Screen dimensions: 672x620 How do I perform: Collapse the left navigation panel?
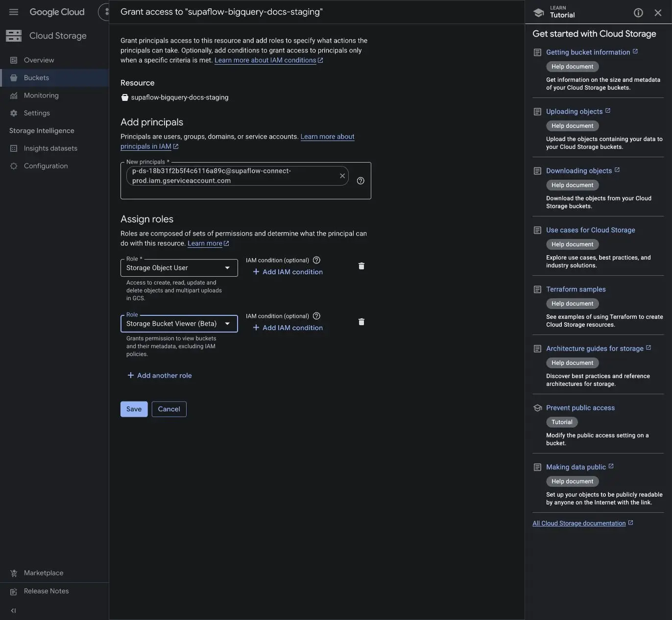pyautogui.click(x=14, y=610)
